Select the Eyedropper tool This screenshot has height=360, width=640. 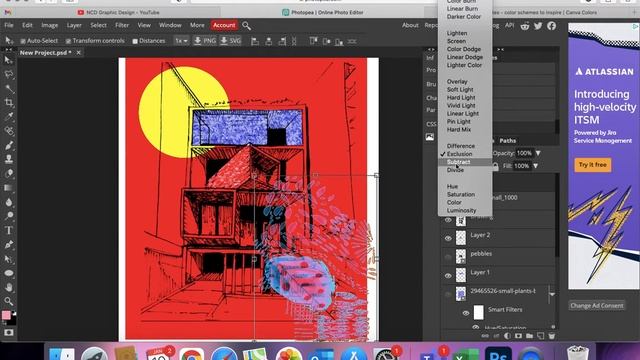[9, 117]
